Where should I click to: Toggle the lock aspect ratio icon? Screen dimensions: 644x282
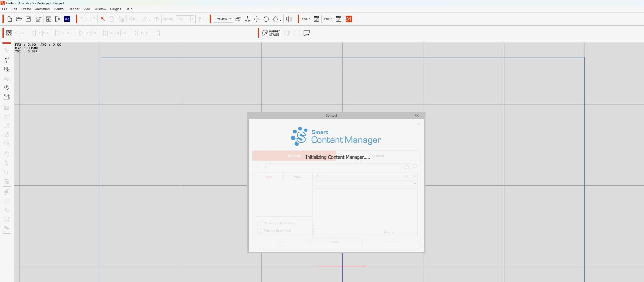click(112, 33)
